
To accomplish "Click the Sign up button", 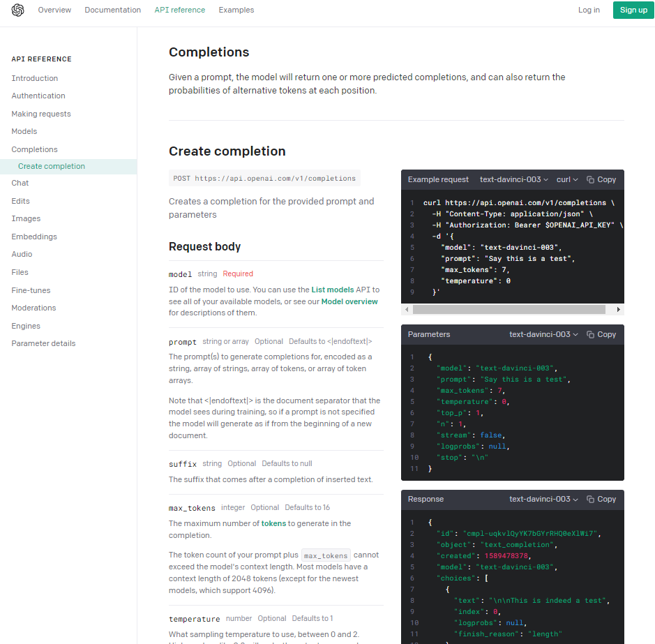I will 633,10.
